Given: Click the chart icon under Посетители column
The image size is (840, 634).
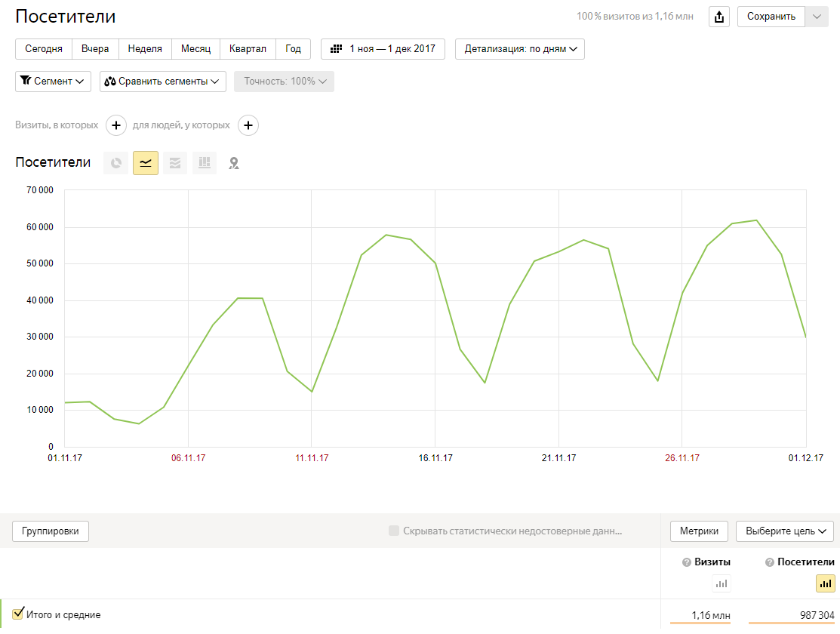Looking at the screenshot, I should point(825,583).
